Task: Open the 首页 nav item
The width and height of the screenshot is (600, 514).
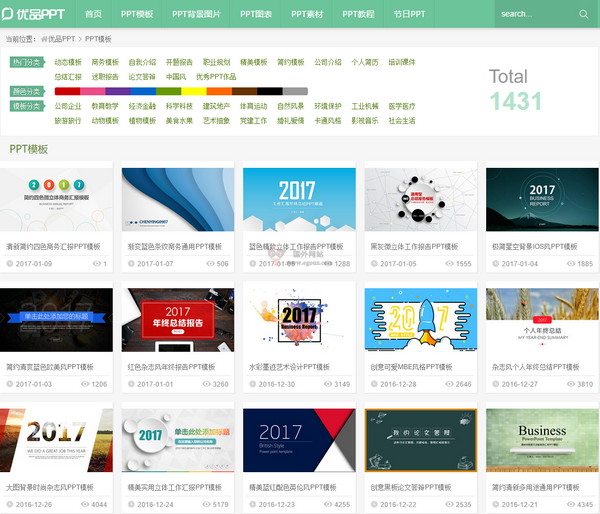Action: tap(93, 14)
